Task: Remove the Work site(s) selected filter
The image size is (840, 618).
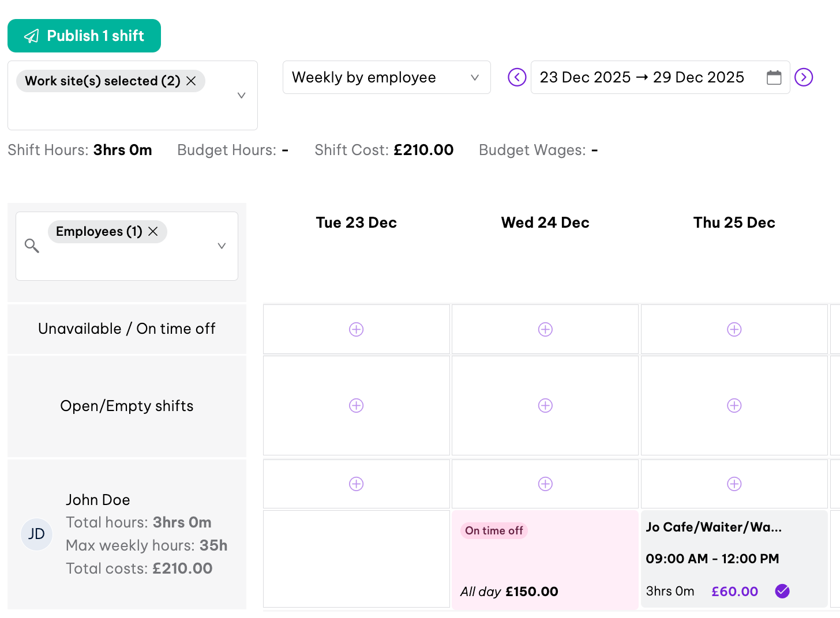Action: pos(192,81)
